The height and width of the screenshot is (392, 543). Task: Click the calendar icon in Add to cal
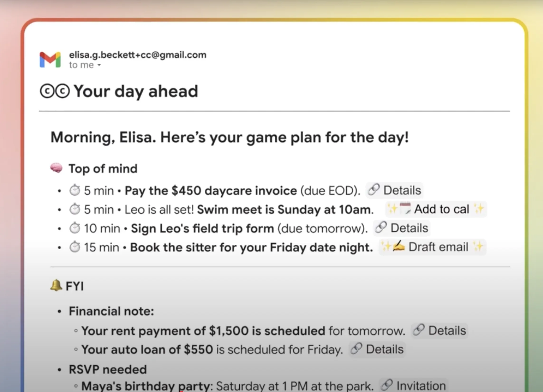[x=405, y=208]
